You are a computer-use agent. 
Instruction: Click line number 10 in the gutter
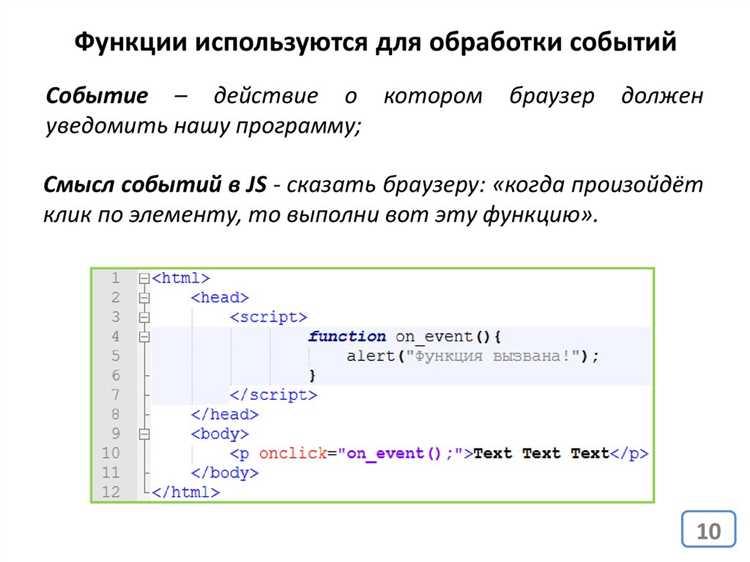(110, 453)
